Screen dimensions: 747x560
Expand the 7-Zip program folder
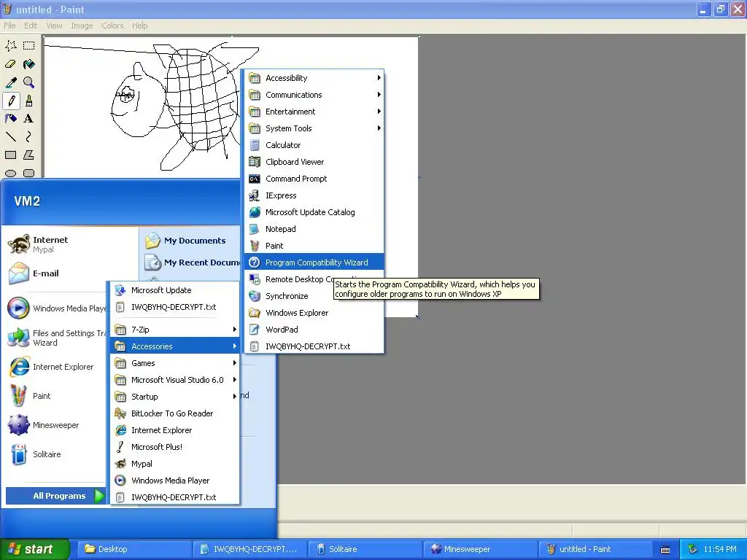click(x=175, y=330)
